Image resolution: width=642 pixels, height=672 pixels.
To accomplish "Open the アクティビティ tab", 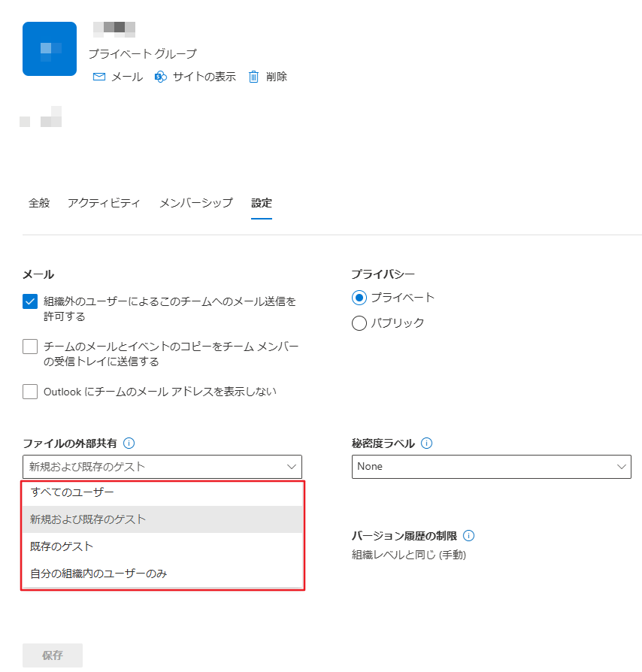I will 104,202.
